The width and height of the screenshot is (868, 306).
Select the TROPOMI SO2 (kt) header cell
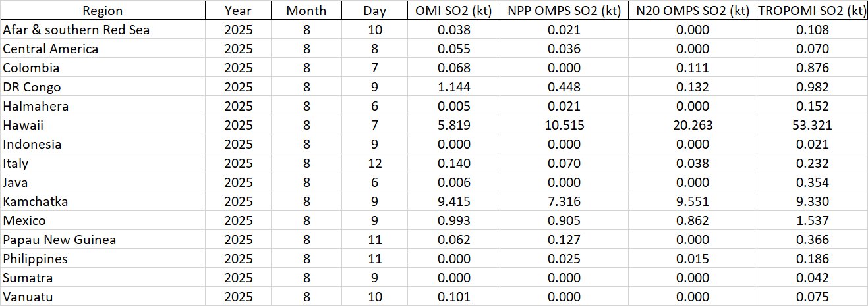click(x=812, y=11)
